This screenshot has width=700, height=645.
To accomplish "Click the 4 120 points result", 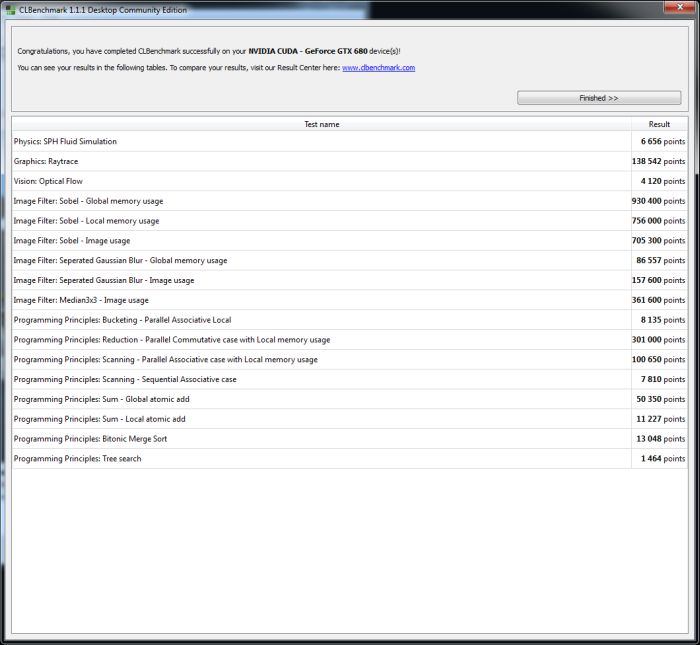I will pyautogui.click(x=663, y=181).
